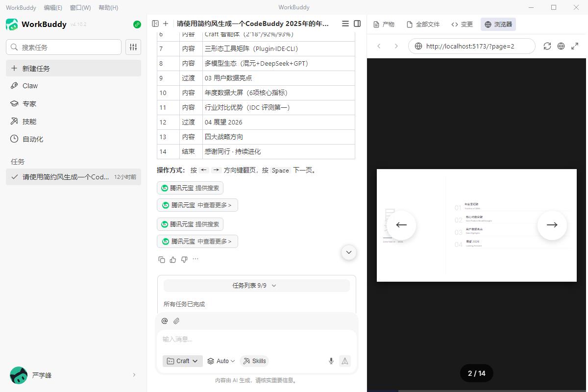This screenshot has height=392, width=588.
Task: Open WorkBuddy menu in menu bar
Action: pyautogui.click(x=21, y=7)
